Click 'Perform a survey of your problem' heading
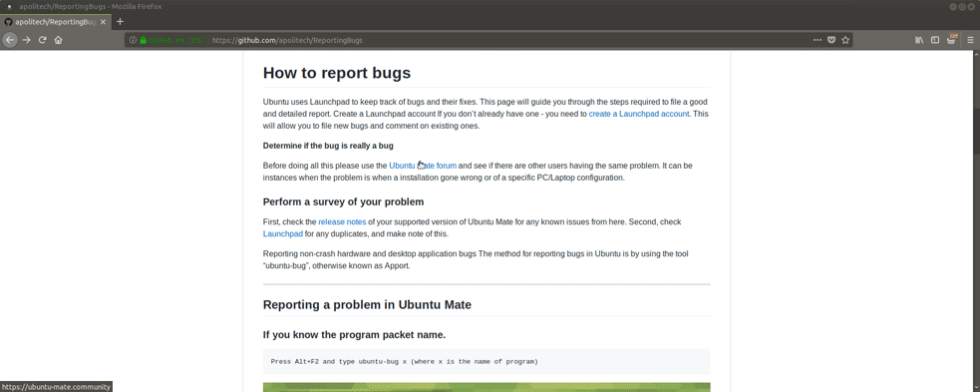This screenshot has height=392, width=980. (x=343, y=201)
